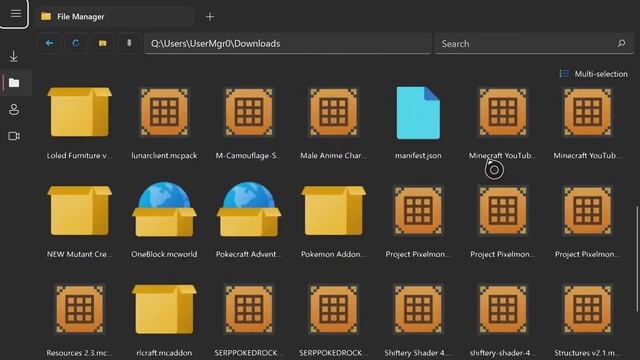
Task: Select shiftery-shader-4 pack icon
Action: [x=503, y=309]
